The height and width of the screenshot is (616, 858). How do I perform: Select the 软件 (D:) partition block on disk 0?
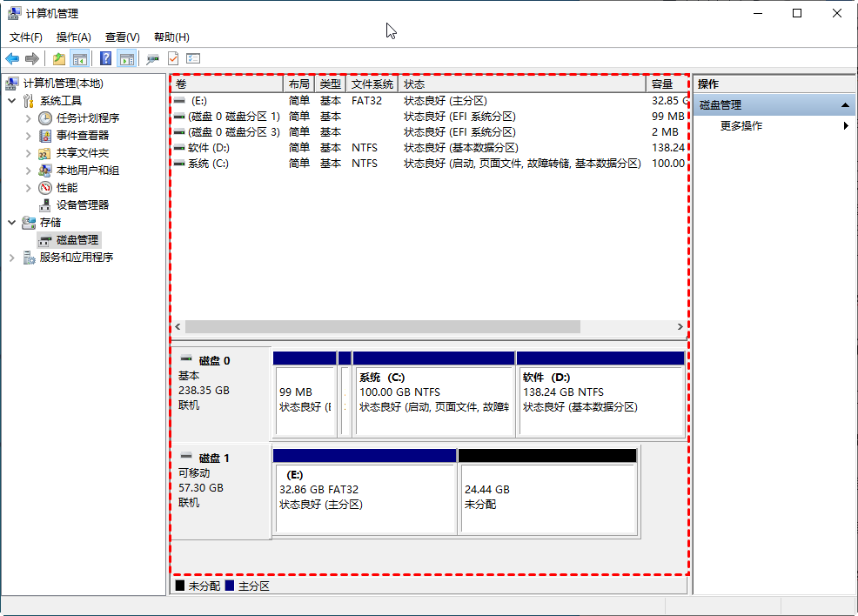[x=600, y=394]
